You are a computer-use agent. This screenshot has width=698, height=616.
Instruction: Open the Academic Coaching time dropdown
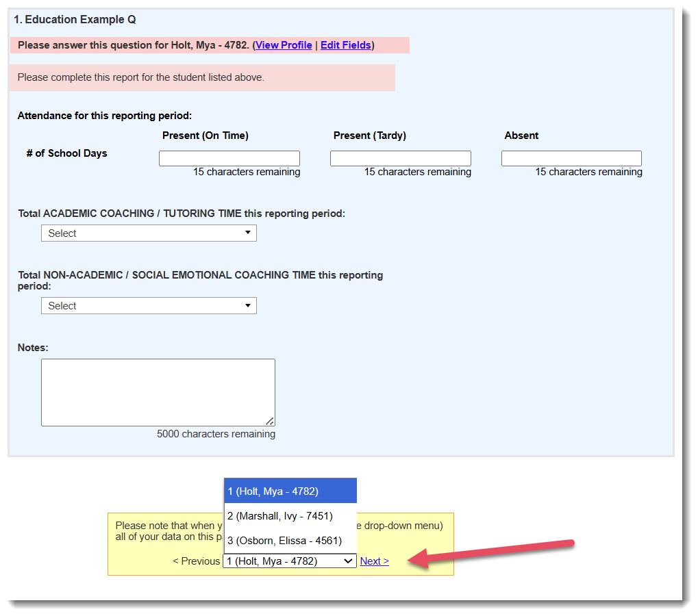click(149, 233)
